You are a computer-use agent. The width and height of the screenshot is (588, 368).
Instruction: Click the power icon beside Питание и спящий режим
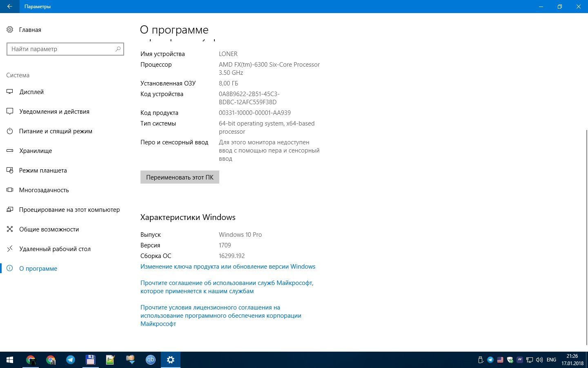(10, 131)
